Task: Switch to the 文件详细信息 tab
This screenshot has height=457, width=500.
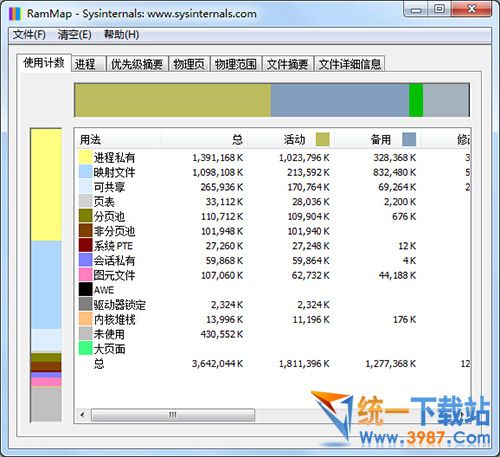Action: click(x=349, y=64)
